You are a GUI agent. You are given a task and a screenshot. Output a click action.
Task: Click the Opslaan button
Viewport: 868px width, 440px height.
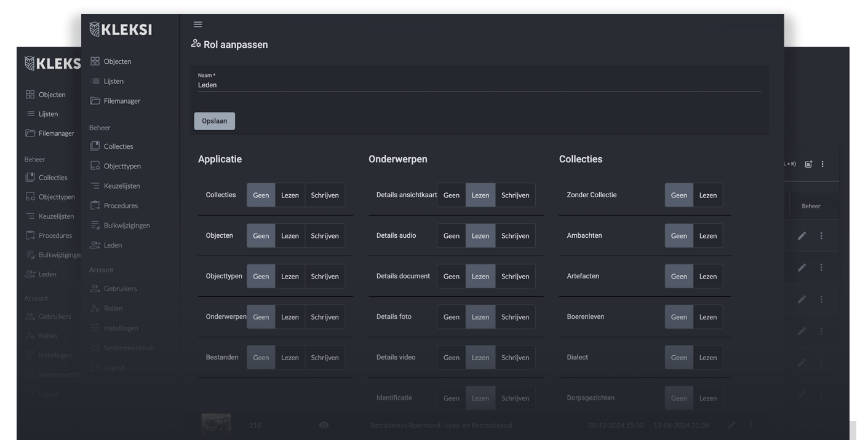tap(215, 121)
